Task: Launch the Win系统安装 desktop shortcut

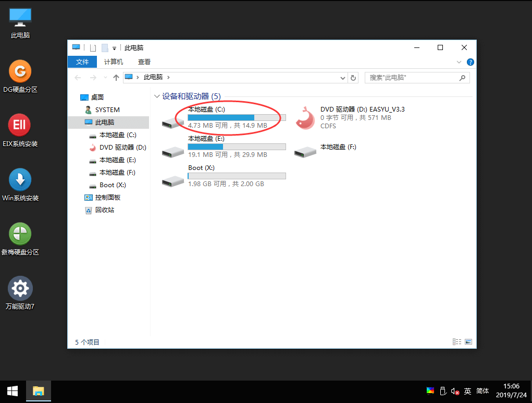Action: 20,180
